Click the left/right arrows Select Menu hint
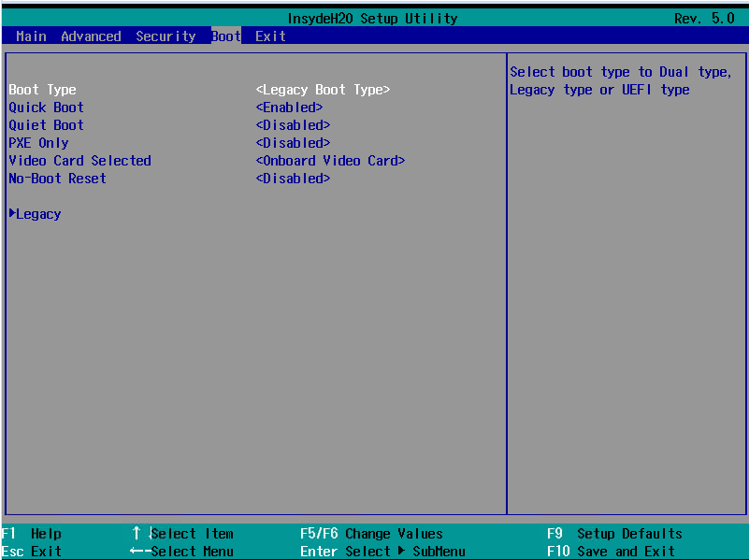 (181, 552)
